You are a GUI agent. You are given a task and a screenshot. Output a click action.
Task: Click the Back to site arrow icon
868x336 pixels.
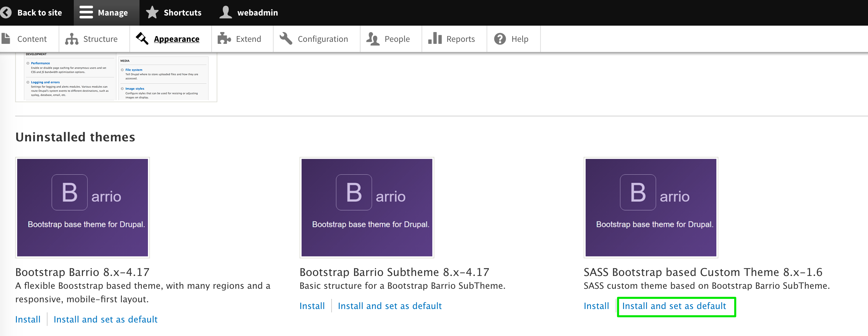point(6,12)
